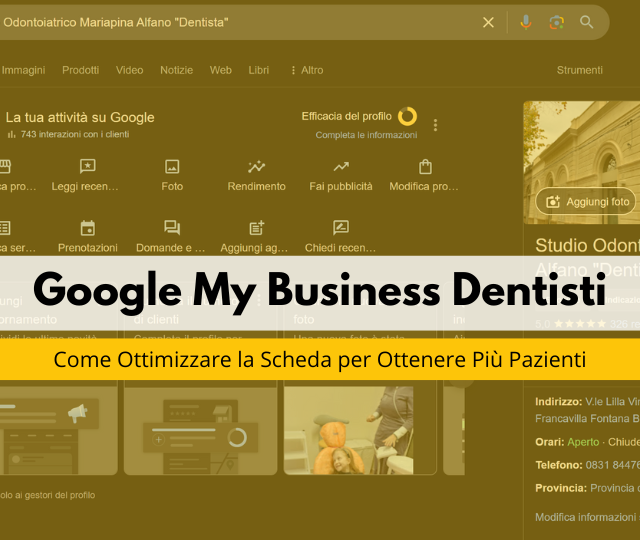Open the complete profile illustration card
This screenshot has height=540, width=640.
tap(200, 431)
